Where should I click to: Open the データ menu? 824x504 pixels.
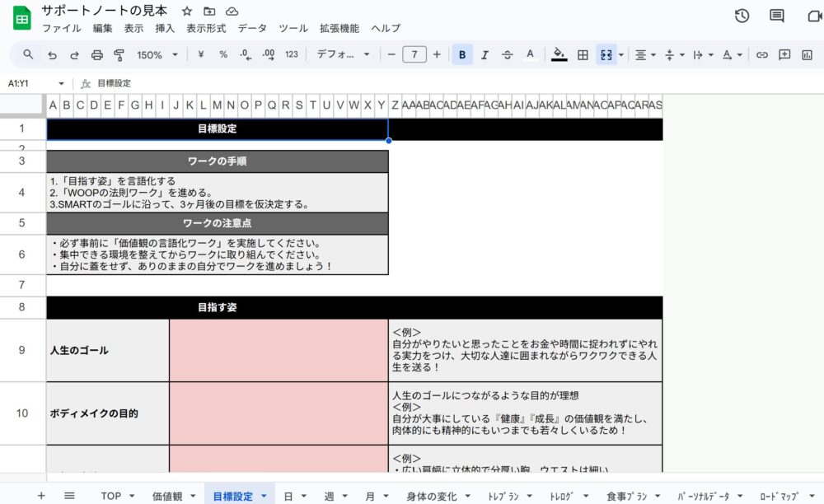click(x=252, y=28)
